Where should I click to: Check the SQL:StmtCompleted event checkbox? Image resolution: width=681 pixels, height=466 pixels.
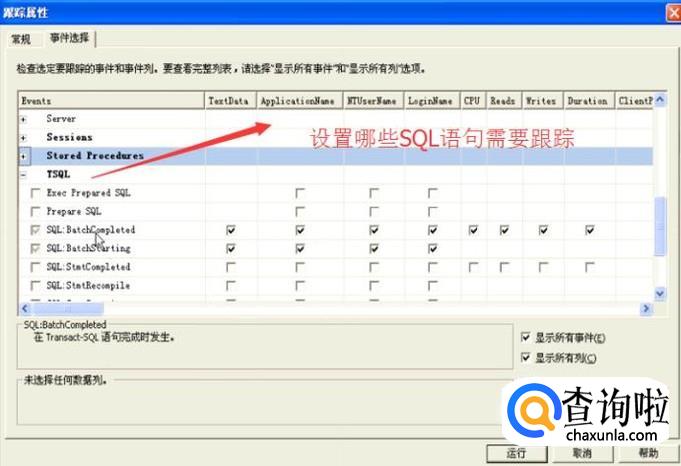(x=36, y=267)
